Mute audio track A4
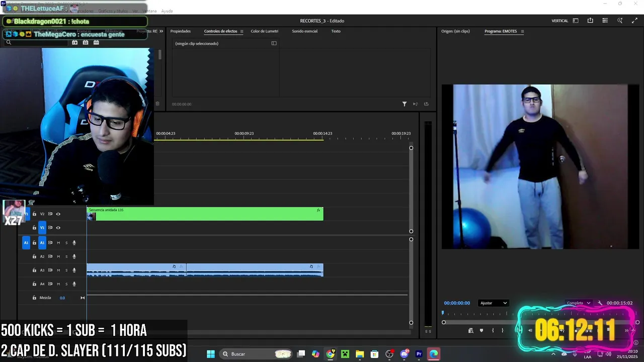 (x=58, y=284)
